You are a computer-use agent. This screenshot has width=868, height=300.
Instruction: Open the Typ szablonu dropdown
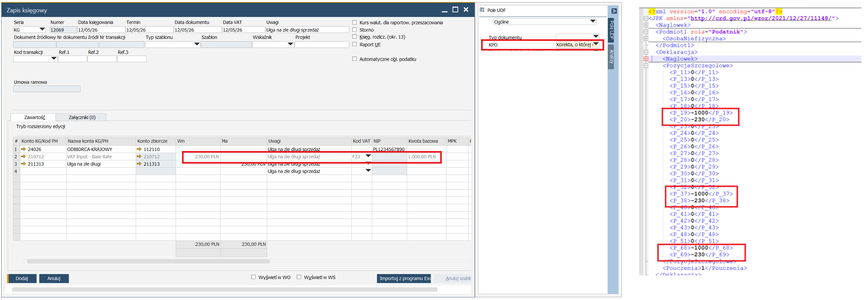tap(197, 45)
